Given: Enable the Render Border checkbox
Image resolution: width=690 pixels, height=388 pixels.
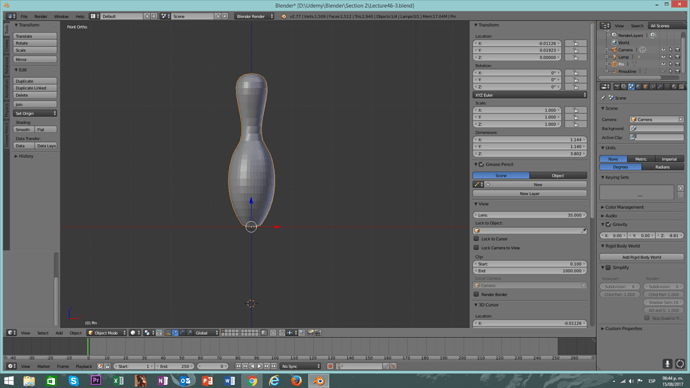Looking at the screenshot, I should 476,294.
